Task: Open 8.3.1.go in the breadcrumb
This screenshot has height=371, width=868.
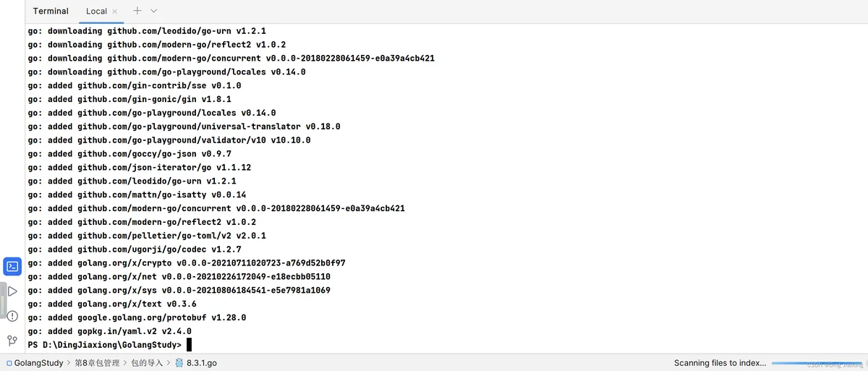Action: click(201, 363)
